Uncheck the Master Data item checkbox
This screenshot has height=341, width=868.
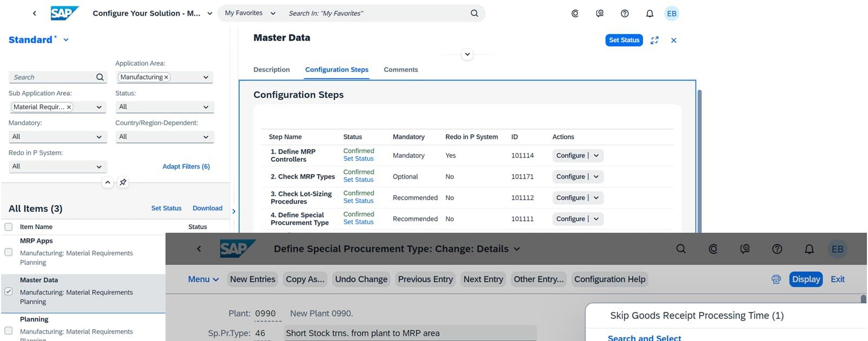pyautogui.click(x=9, y=291)
